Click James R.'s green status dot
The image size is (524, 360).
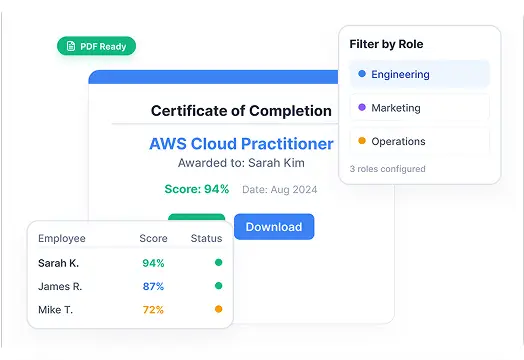click(x=219, y=286)
